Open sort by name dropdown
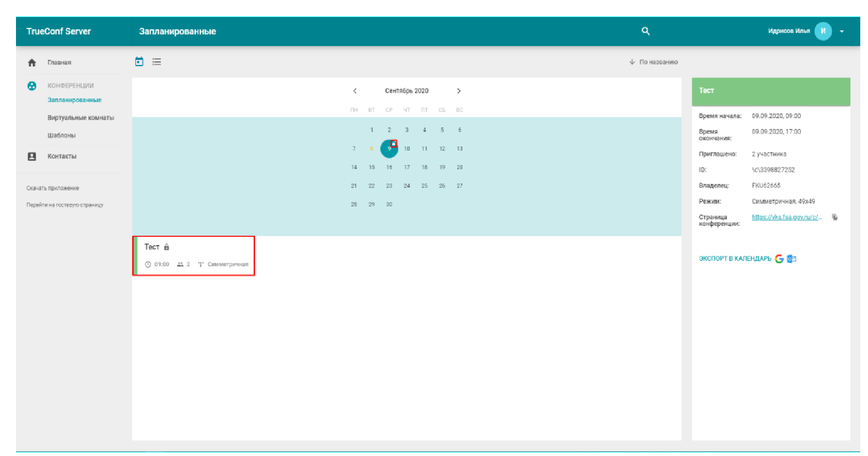Viewport: 868px width, 456px height. pos(654,62)
